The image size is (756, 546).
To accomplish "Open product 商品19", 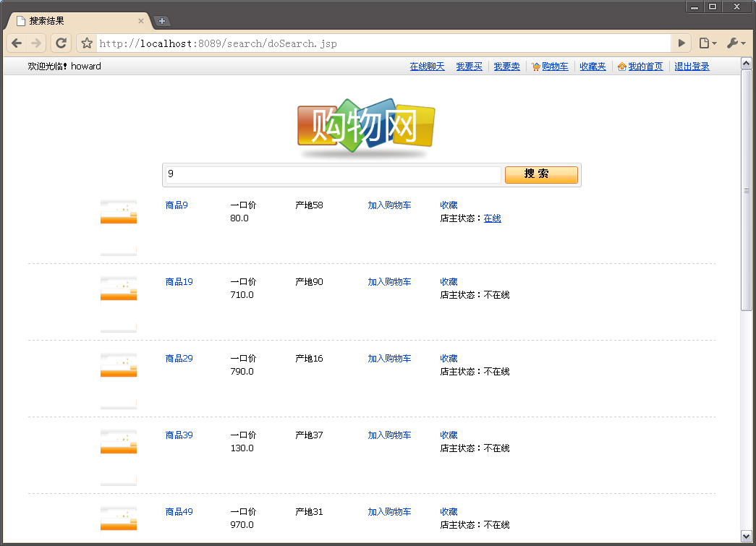I will click(x=179, y=282).
